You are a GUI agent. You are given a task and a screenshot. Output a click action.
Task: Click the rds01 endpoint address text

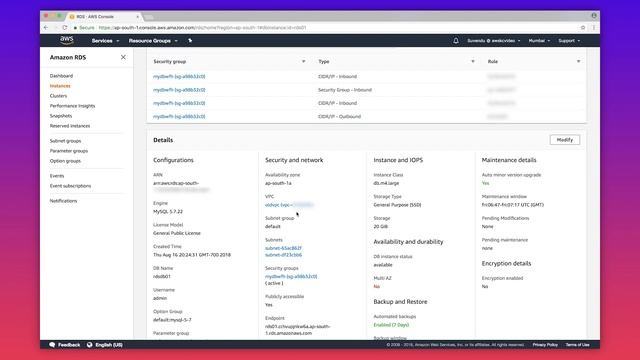point(298,330)
